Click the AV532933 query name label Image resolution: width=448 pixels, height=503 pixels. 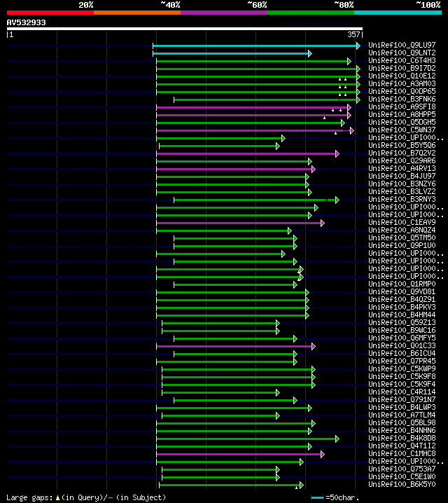coord(27,22)
